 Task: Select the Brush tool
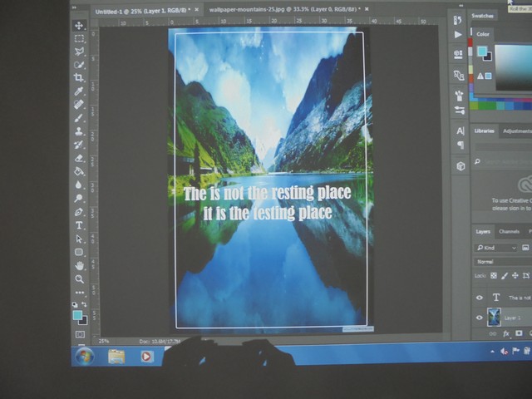(x=80, y=118)
